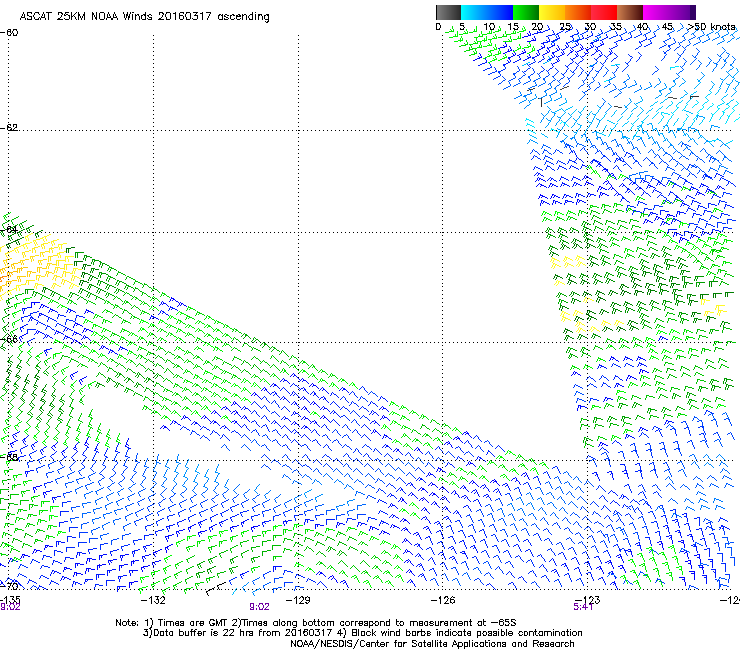The image size is (740, 650).
Task: Click the '-60' latitude label
Action: 9,33
